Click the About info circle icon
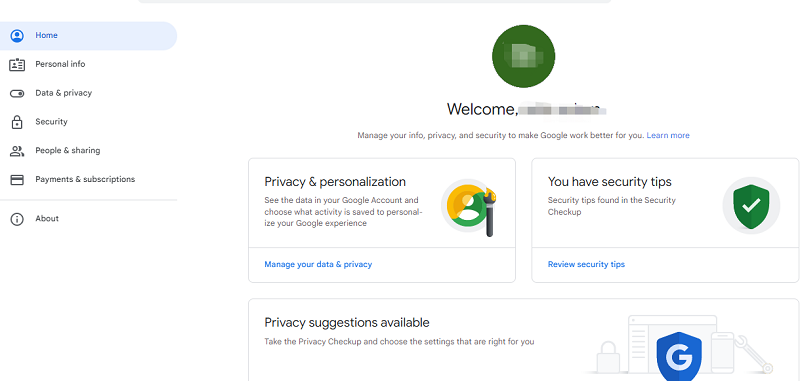Viewport: 800px width, 381px height. click(x=17, y=219)
